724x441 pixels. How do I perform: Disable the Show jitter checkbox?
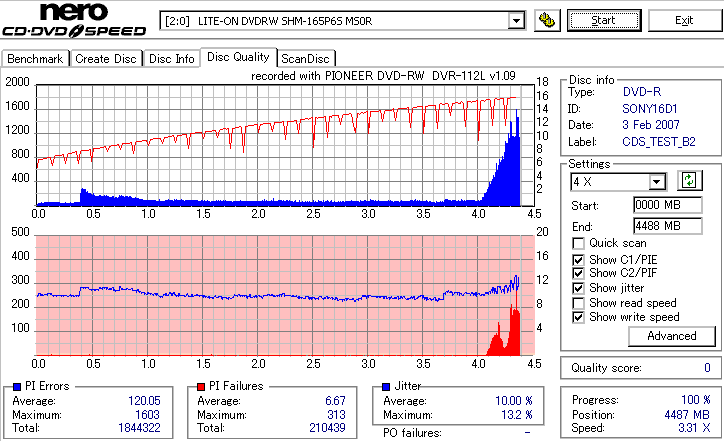point(578,288)
